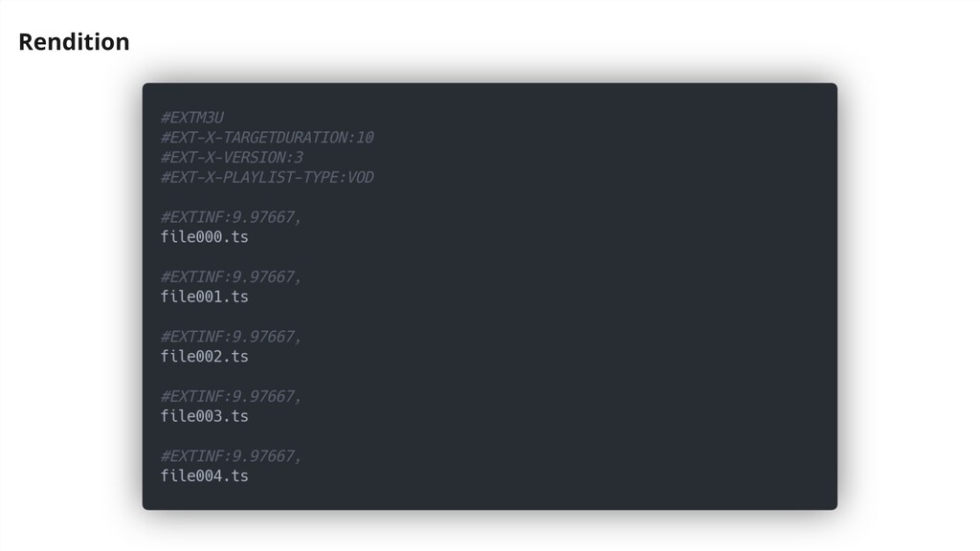Click the #EXTINF line above file001.ts
Image resolution: width=980 pixels, height=551 pixels.
pyautogui.click(x=231, y=276)
